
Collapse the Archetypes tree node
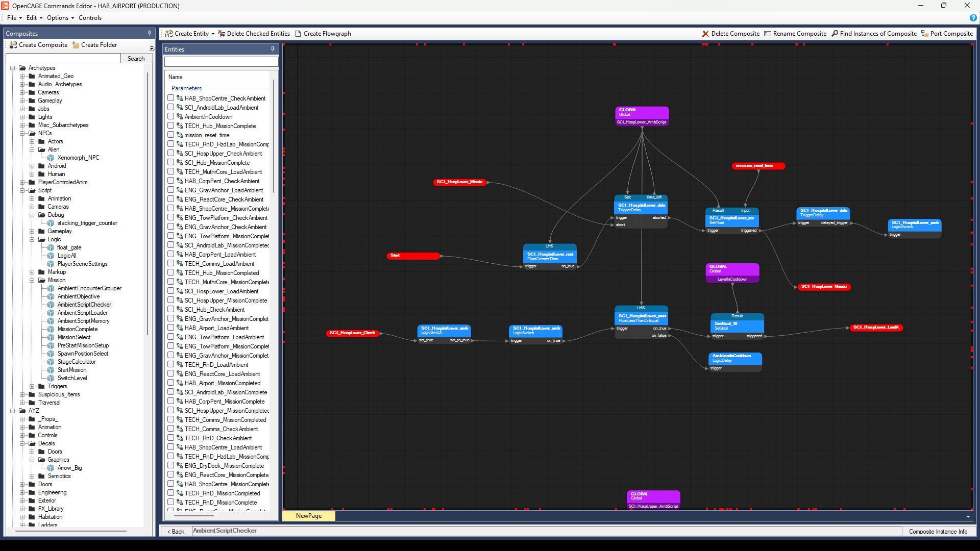pyautogui.click(x=12, y=67)
